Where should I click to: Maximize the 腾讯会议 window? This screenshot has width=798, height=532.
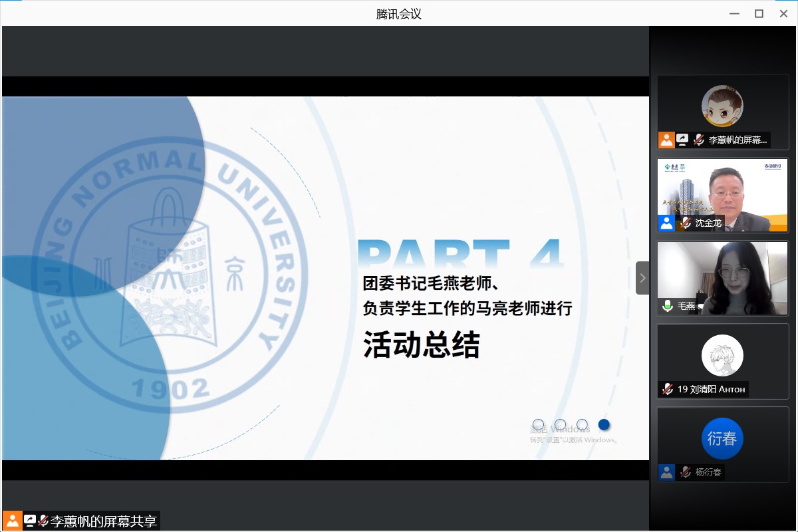click(759, 13)
